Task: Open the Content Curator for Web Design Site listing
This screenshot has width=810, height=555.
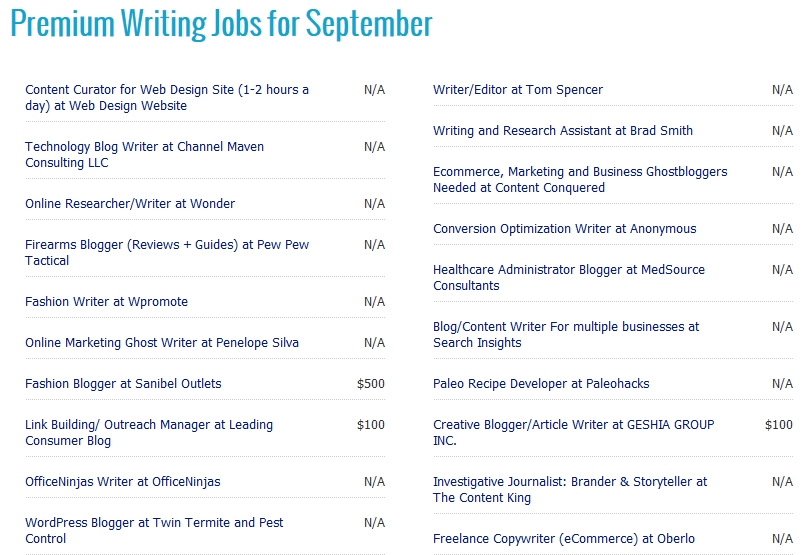Action: click(x=167, y=97)
